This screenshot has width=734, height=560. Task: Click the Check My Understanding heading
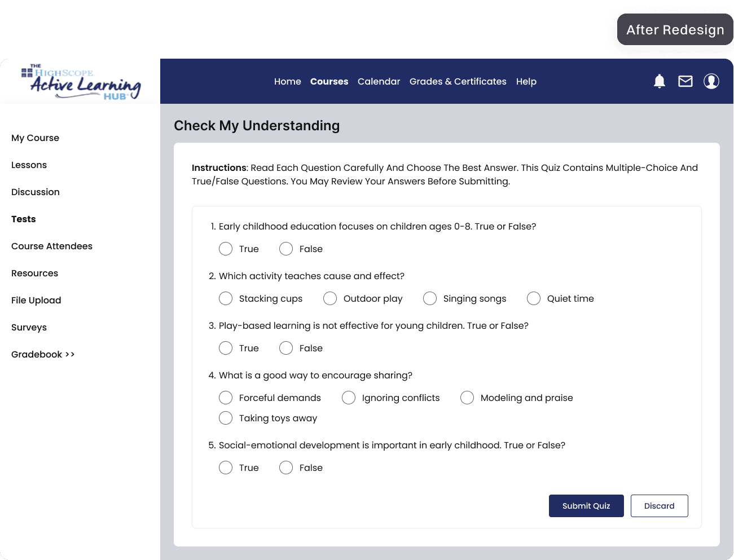tap(257, 125)
